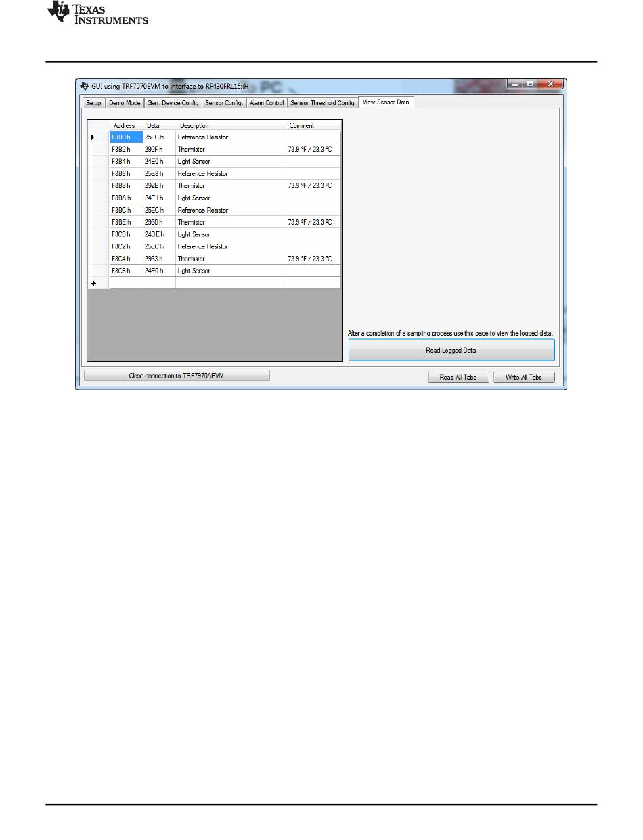Switch to the Demo Mode tab

tap(125, 103)
